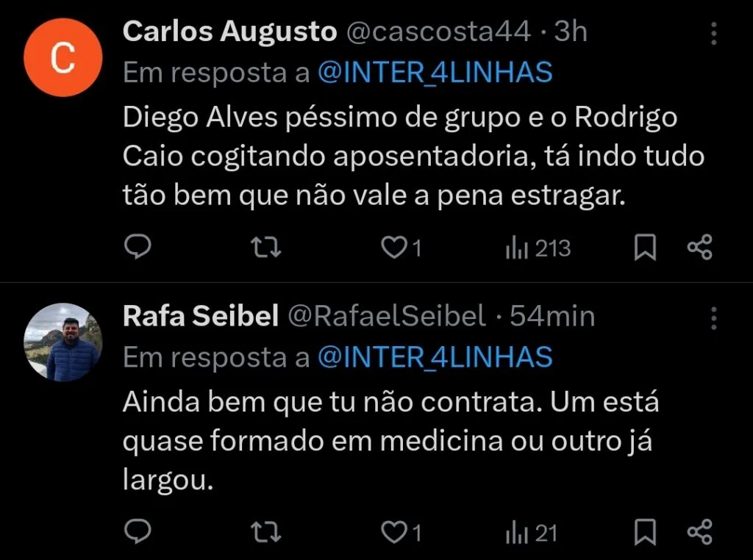753x560 pixels.
Task: Like Rafa Seibel's reply with the heart icon
Action: 396,532
